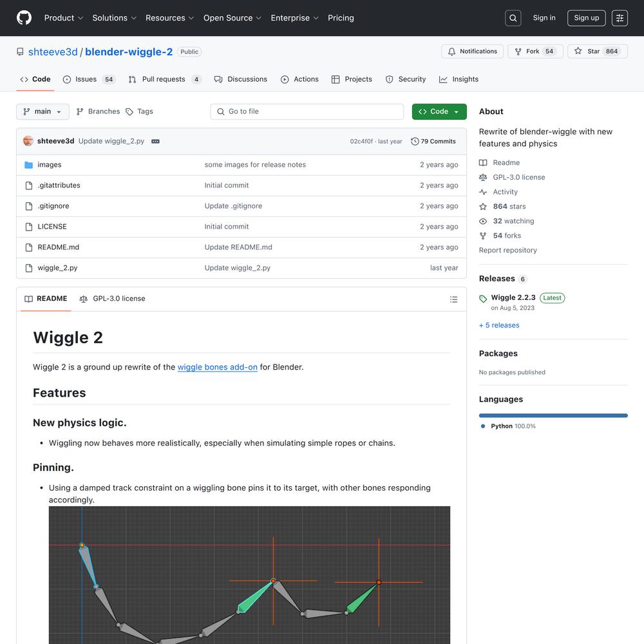Screen dimensions: 644x644
Task: Open commit 'some images for release notes'
Action: coord(255,165)
